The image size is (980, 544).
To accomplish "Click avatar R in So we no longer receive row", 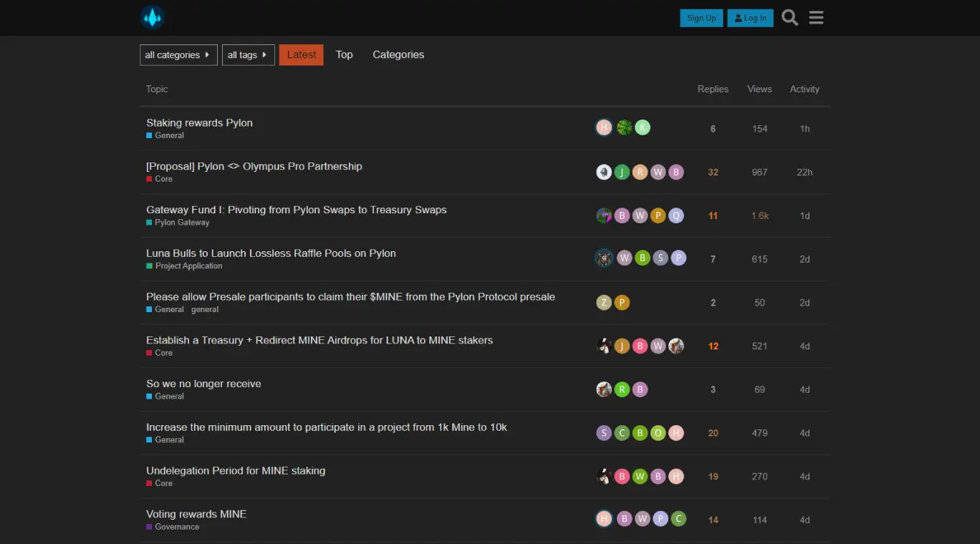I will pos(622,389).
